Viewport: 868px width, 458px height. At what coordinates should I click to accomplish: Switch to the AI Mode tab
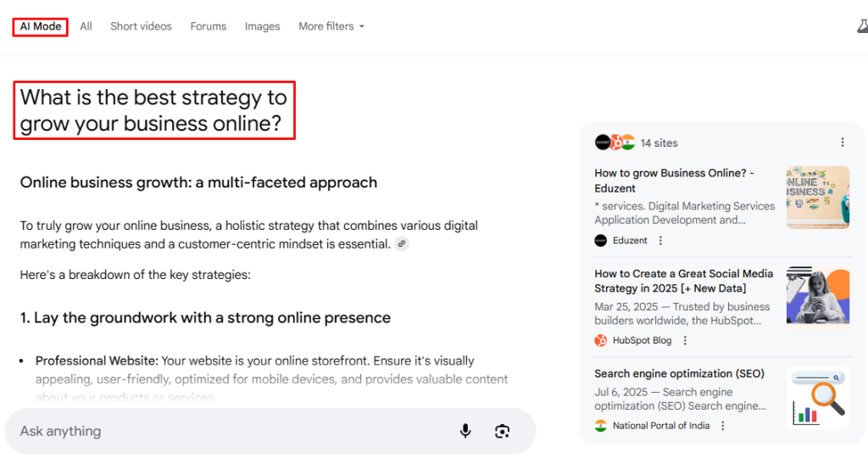click(x=41, y=26)
